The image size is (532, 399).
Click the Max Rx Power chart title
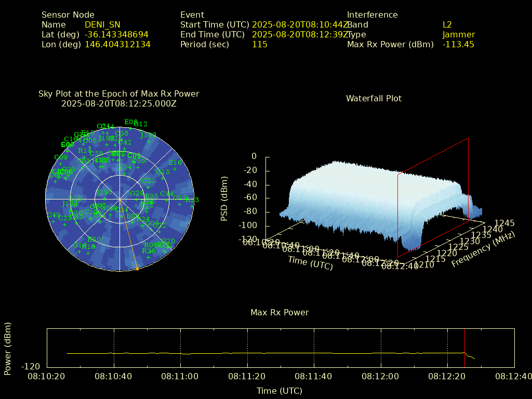tap(280, 312)
